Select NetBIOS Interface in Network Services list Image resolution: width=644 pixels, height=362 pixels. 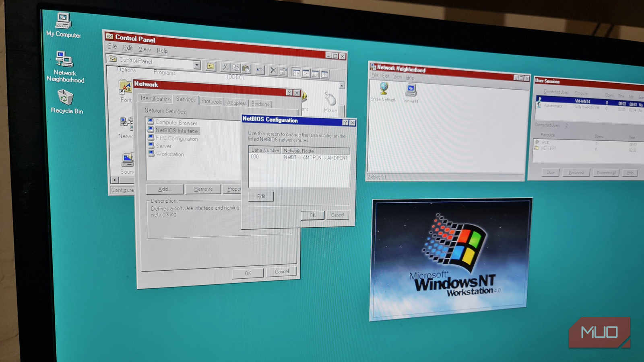click(x=173, y=130)
